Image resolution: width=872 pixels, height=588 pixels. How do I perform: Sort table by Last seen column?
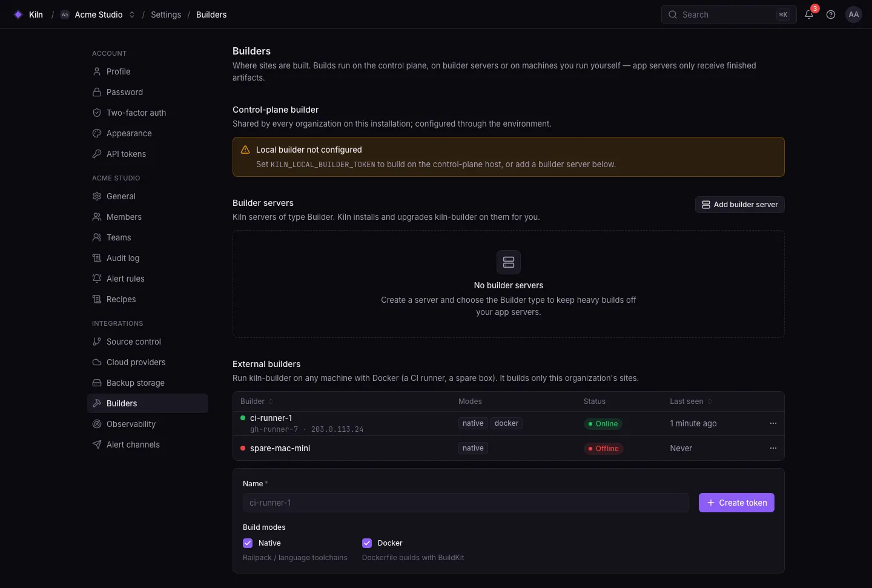(x=691, y=401)
